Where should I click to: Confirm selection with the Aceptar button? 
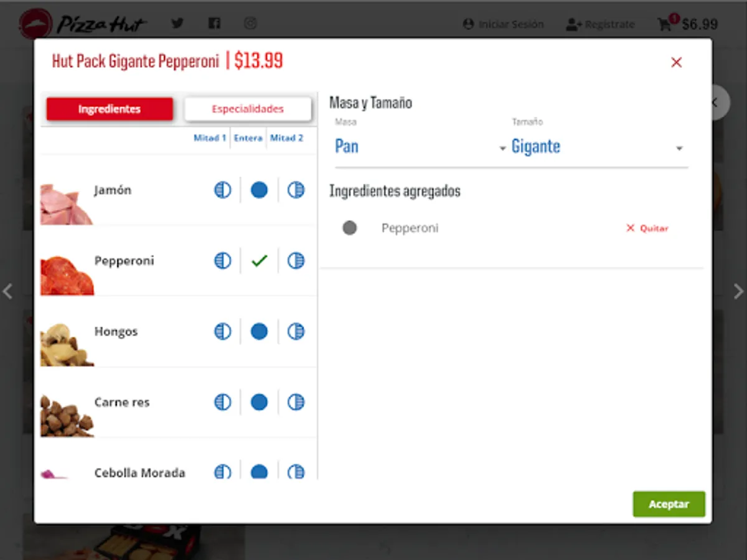click(x=669, y=504)
